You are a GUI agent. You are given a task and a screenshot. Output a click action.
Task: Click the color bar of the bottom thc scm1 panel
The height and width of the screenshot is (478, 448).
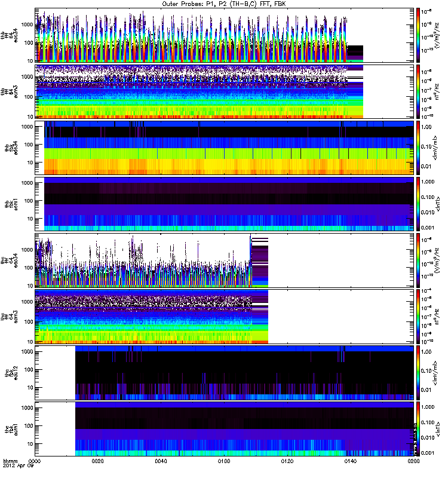(x=418, y=428)
